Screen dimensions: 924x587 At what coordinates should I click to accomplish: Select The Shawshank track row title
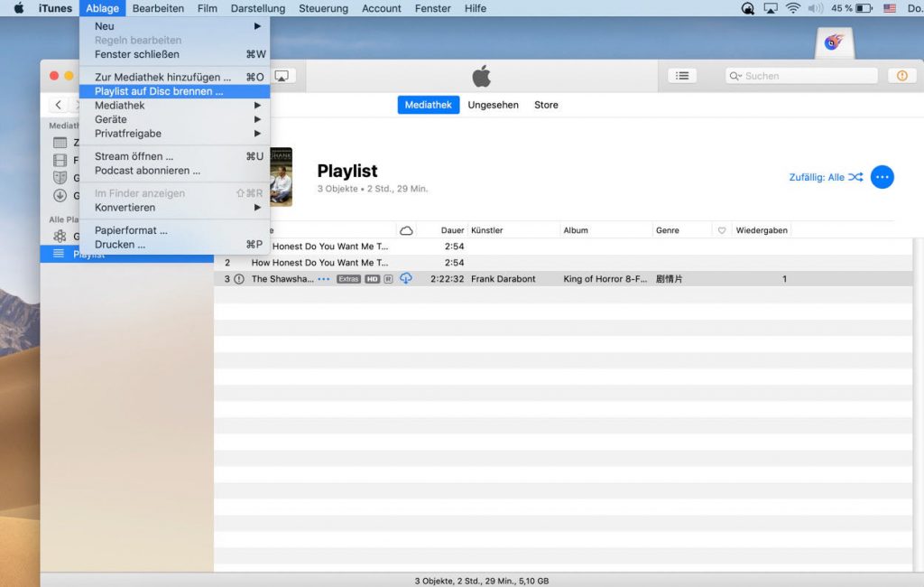click(x=282, y=279)
